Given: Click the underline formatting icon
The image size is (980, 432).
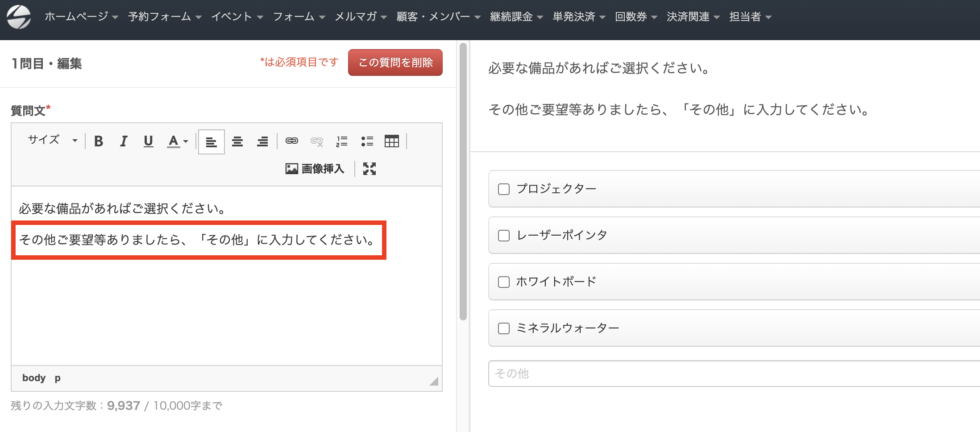Looking at the screenshot, I should [148, 141].
